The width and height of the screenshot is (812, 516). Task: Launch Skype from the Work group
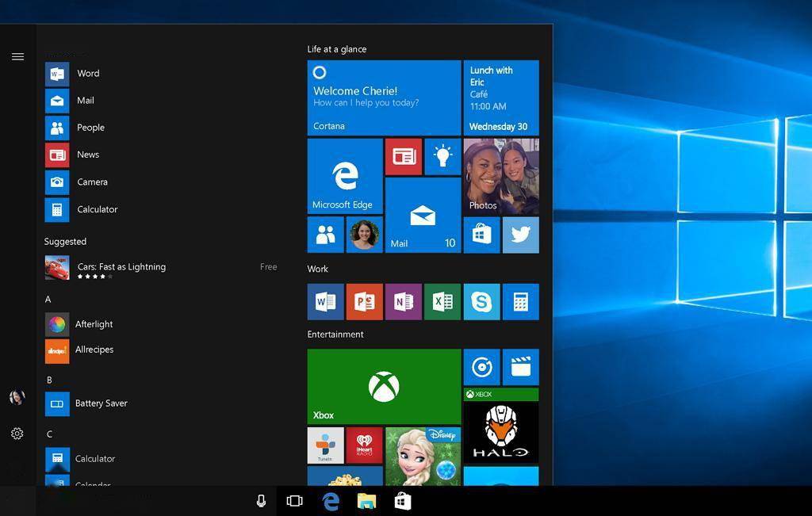pos(481,301)
